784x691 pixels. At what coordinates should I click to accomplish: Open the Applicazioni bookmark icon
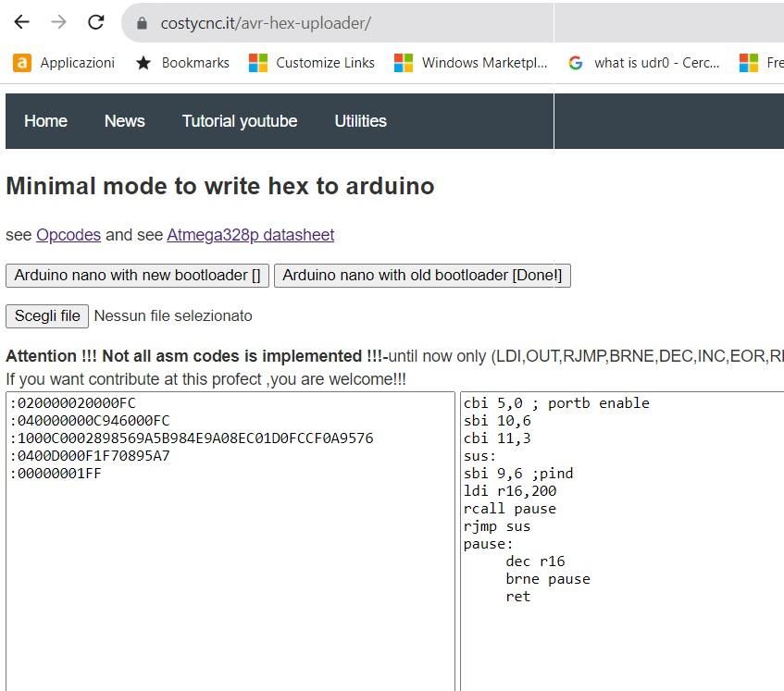pyautogui.click(x=22, y=63)
